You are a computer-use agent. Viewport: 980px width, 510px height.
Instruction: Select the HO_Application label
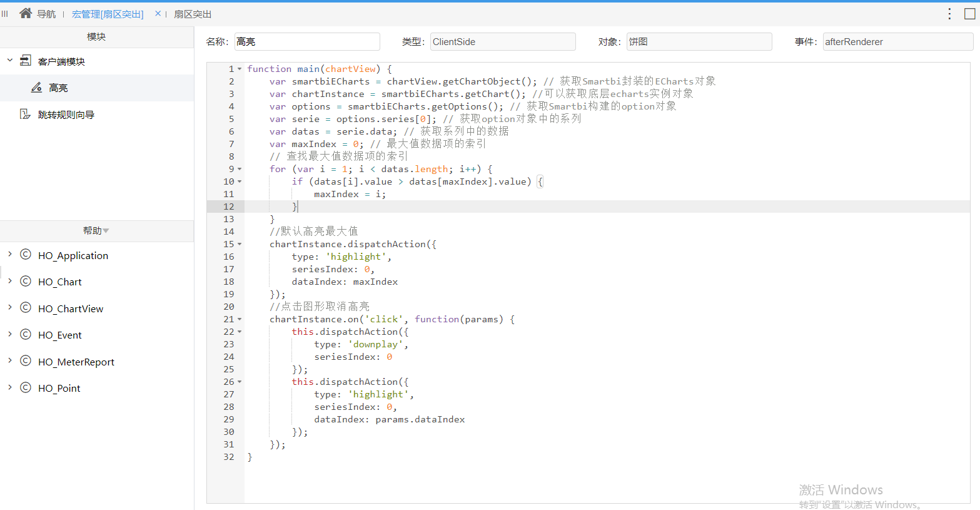pos(73,255)
